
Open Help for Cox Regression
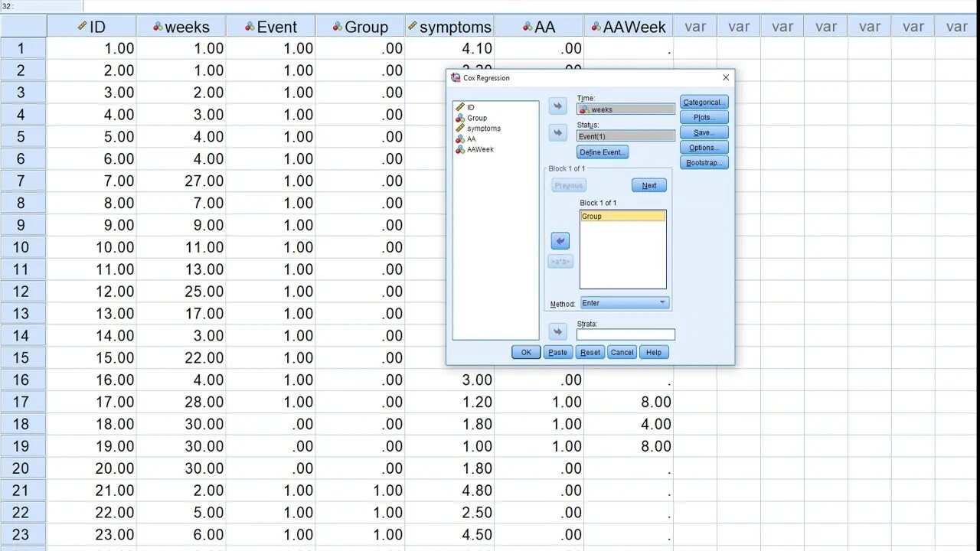point(654,352)
